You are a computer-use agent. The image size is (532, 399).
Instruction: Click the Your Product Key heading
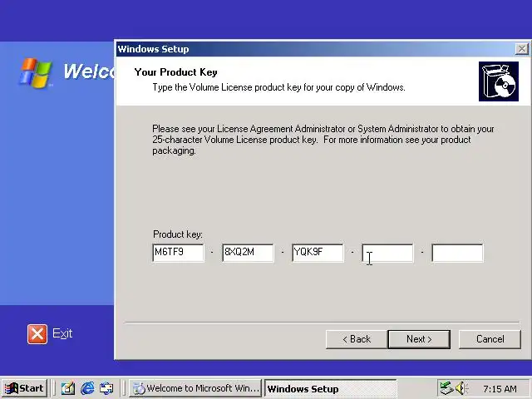pyautogui.click(x=175, y=72)
